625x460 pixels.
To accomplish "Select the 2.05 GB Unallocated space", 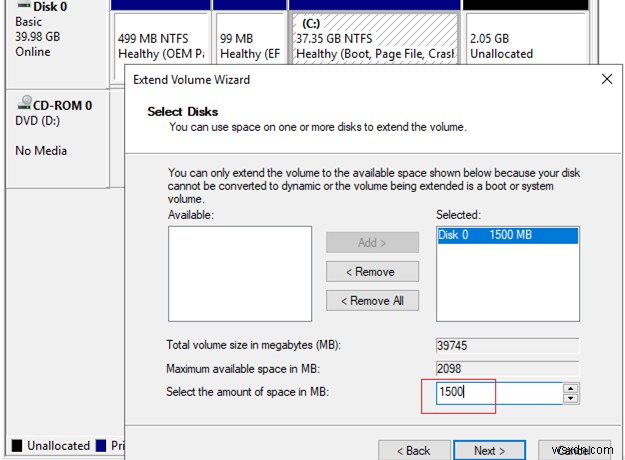I will (x=527, y=39).
